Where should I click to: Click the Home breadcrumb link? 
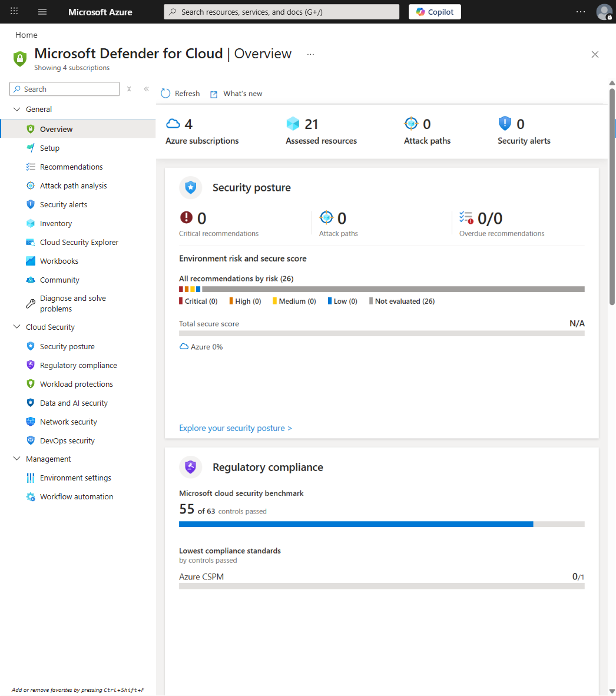pos(26,35)
